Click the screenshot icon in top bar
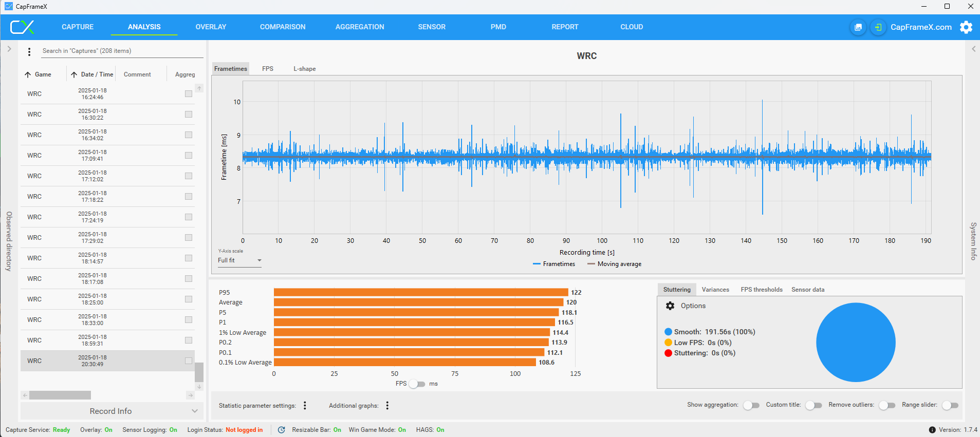 pos(858,27)
